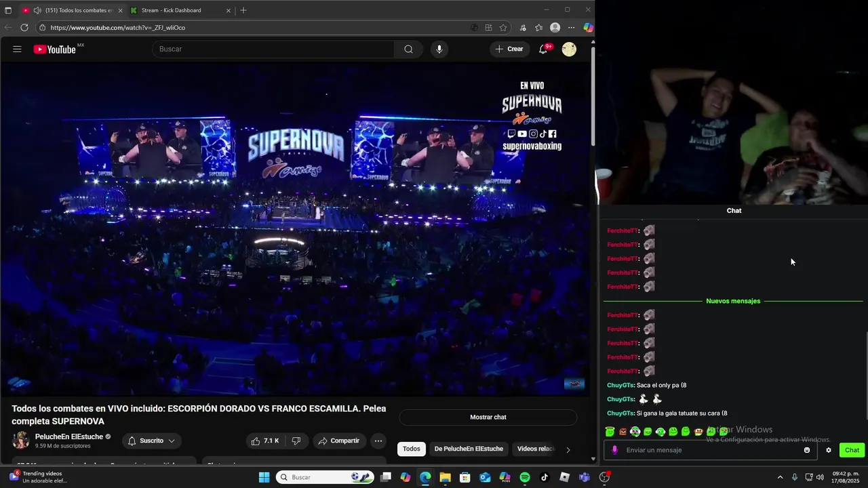Open the YouTube account avatar menu
868x488 pixels.
click(x=569, y=49)
